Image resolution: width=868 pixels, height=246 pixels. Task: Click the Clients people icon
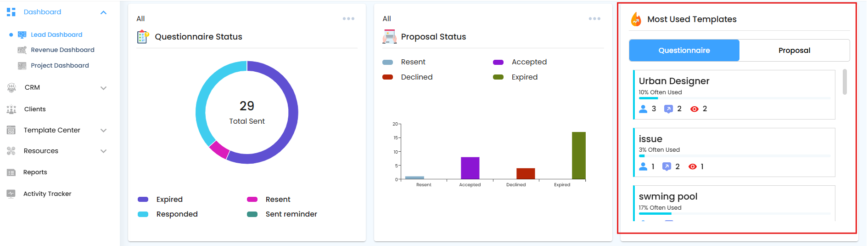11,109
